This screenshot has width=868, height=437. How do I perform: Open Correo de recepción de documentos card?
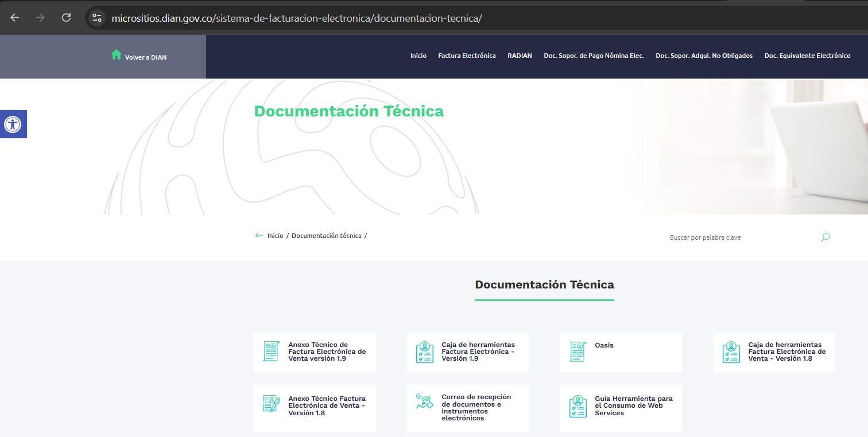click(468, 408)
